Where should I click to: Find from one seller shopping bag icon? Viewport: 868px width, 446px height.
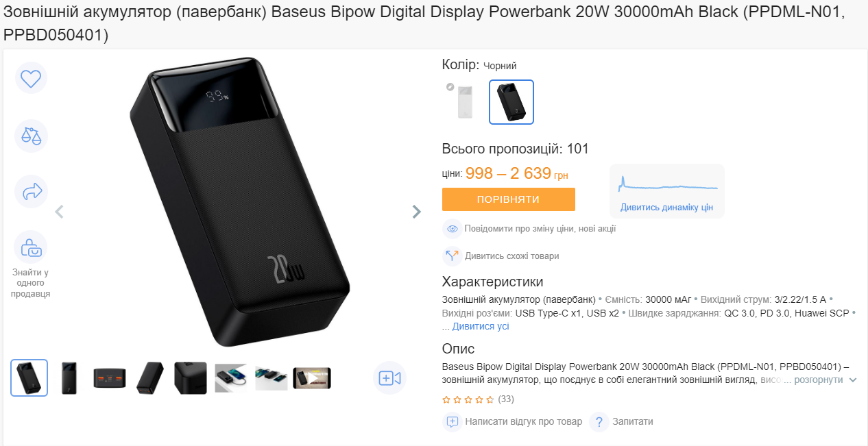pyautogui.click(x=32, y=247)
